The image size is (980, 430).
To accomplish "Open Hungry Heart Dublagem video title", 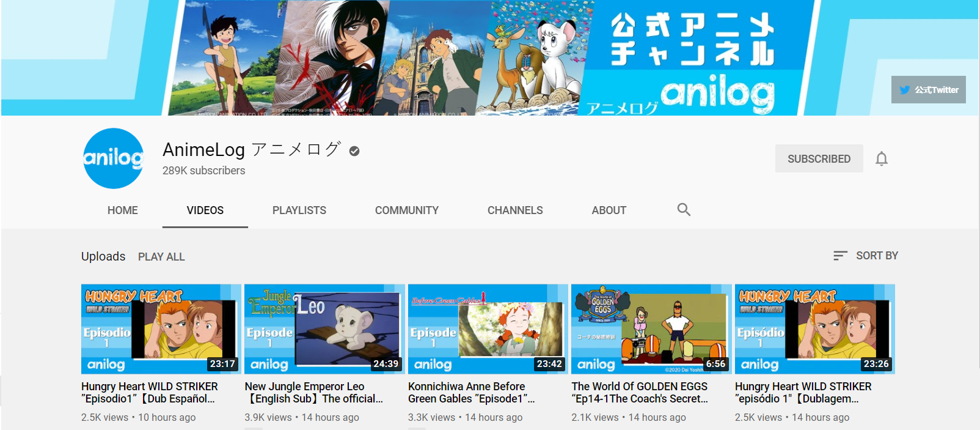I will click(x=803, y=393).
